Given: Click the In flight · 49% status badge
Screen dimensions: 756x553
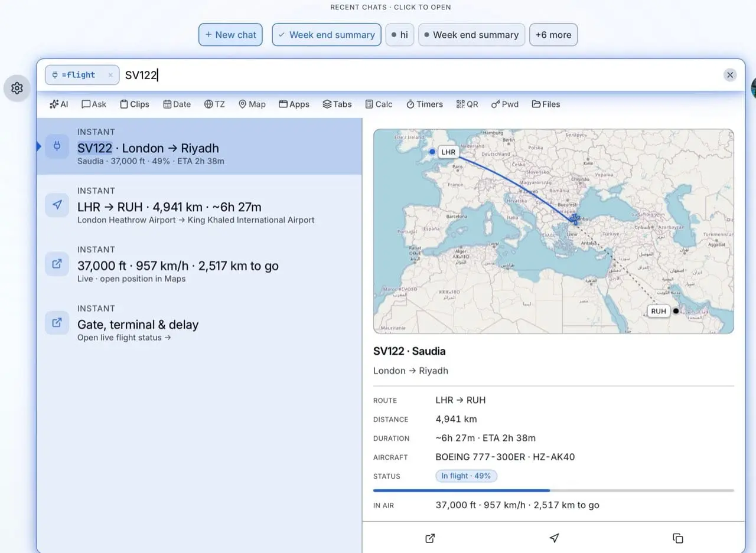Looking at the screenshot, I should tap(466, 476).
